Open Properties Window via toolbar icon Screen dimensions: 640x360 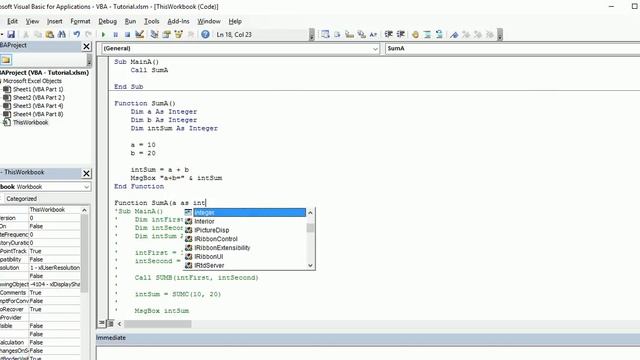point(167,35)
